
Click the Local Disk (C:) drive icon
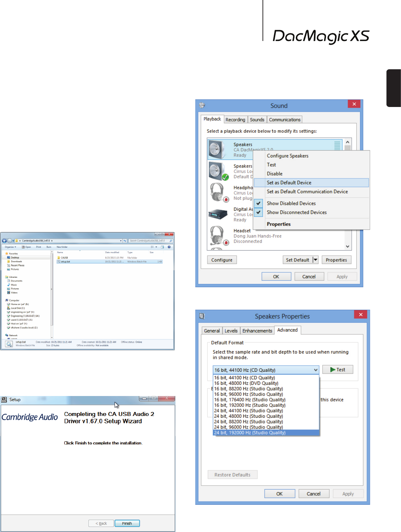(x=9, y=308)
